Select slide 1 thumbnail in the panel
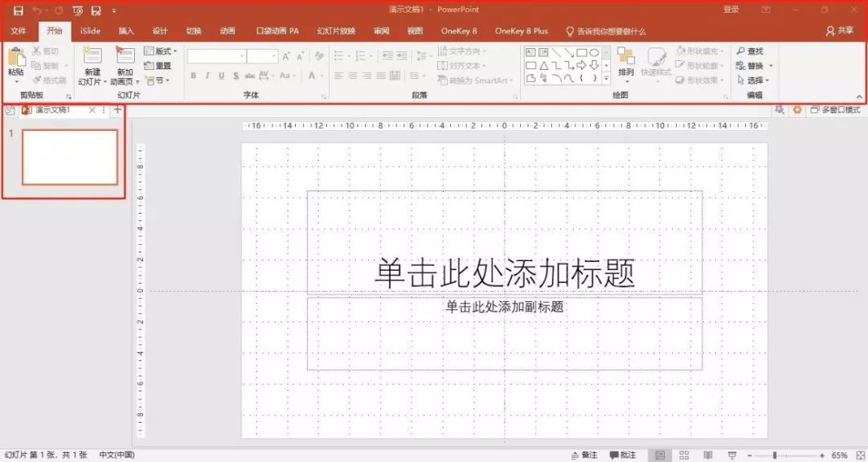The width and height of the screenshot is (868, 462). [x=70, y=157]
